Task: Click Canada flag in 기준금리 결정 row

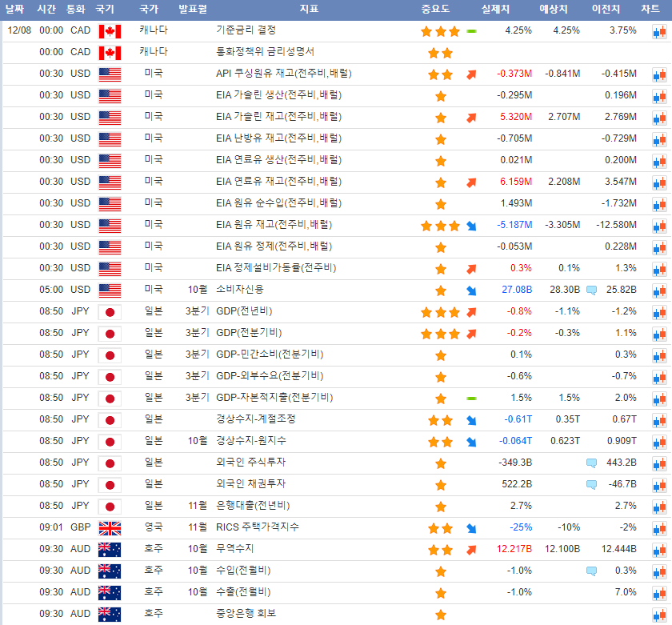Action: 110,31
